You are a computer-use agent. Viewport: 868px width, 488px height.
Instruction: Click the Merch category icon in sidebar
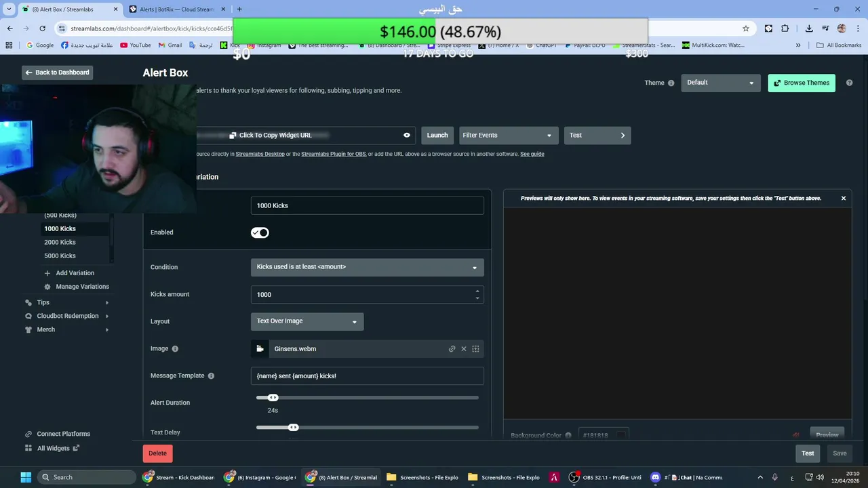click(x=28, y=329)
